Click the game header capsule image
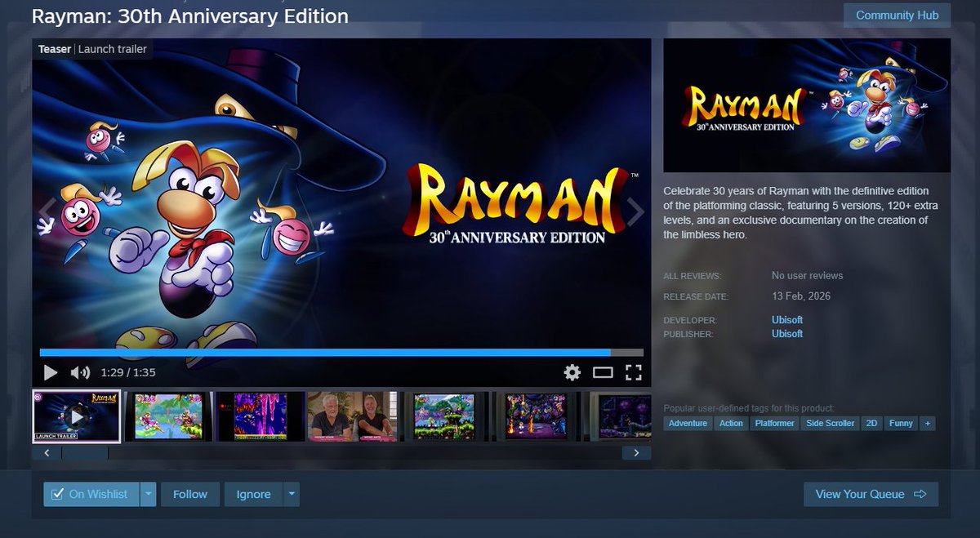 [x=807, y=105]
